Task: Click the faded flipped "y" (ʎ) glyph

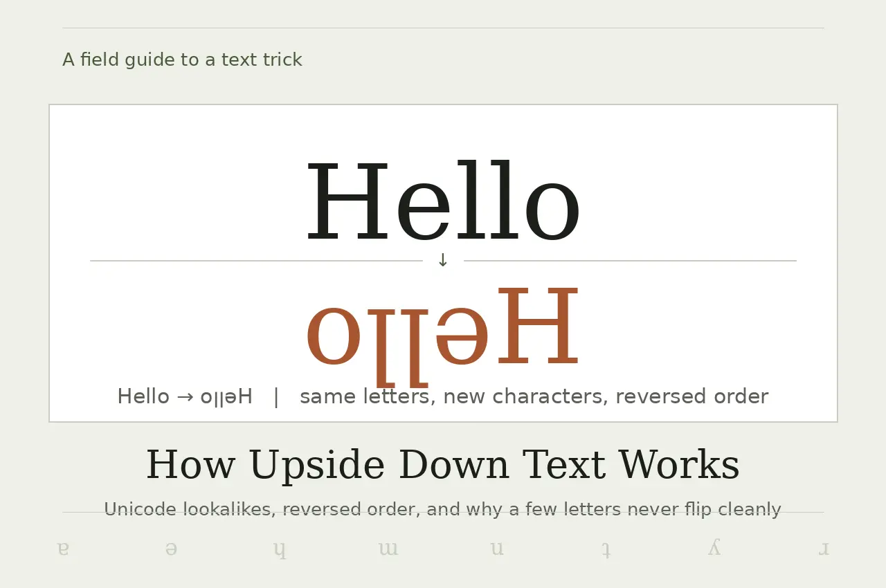Action: [x=714, y=547]
